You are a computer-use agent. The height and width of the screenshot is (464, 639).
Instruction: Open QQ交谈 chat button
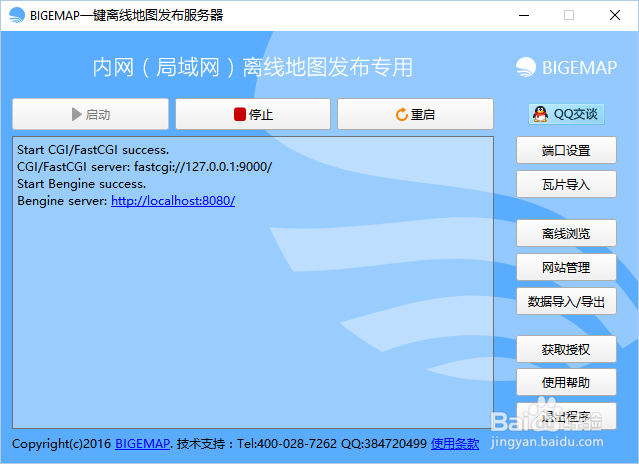tap(566, 114)
